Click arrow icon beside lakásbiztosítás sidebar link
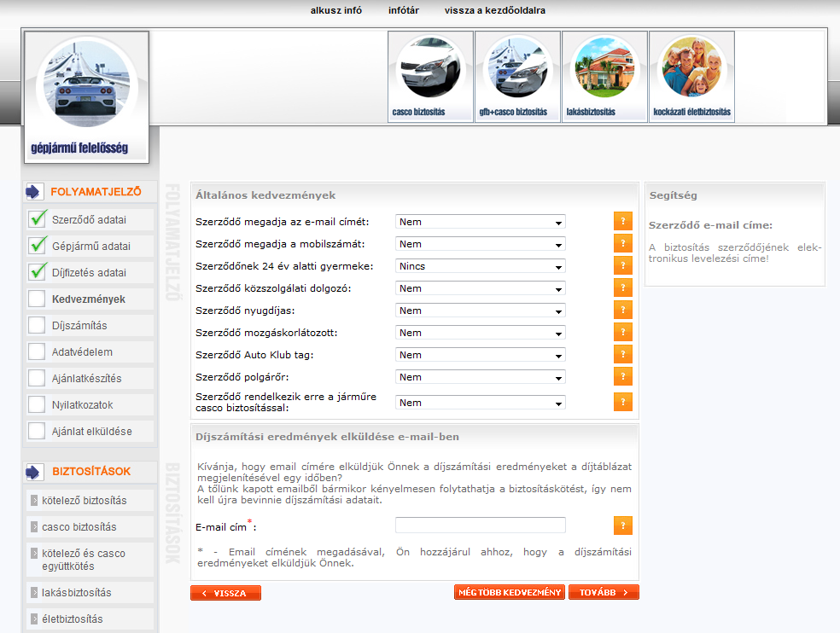840x633 pixels. click(34, 593)
